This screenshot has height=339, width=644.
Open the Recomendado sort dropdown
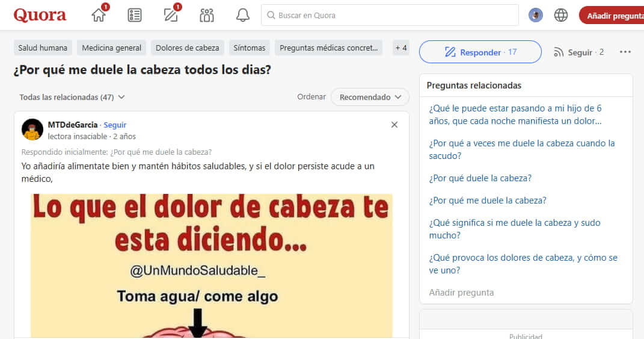pos(370,97)
